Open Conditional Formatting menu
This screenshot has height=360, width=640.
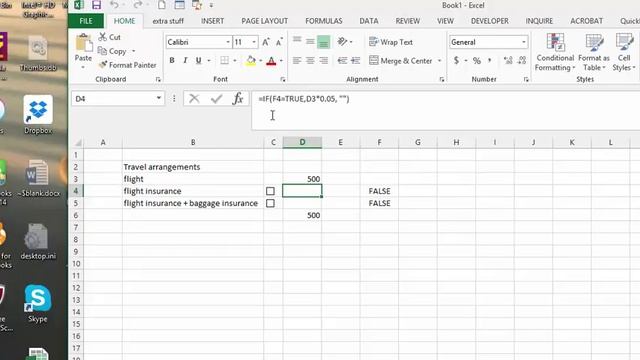pyautogui.click(x=555, y=52)
